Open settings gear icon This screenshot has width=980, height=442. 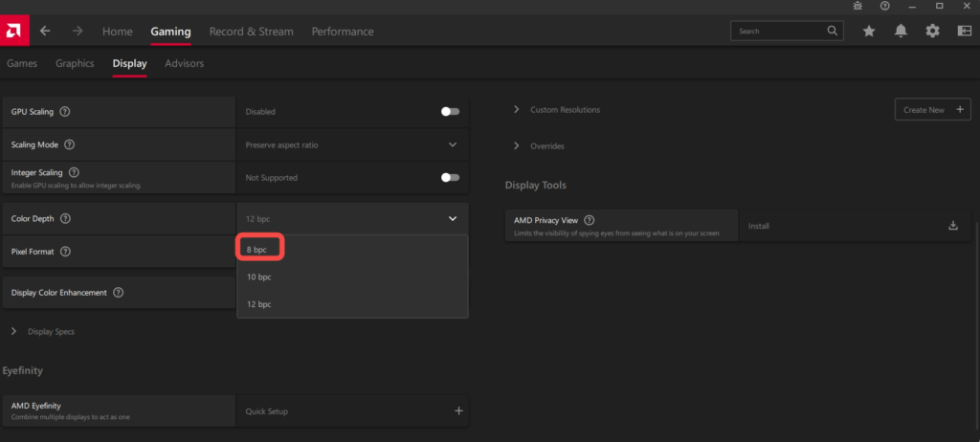click(932, 31)
